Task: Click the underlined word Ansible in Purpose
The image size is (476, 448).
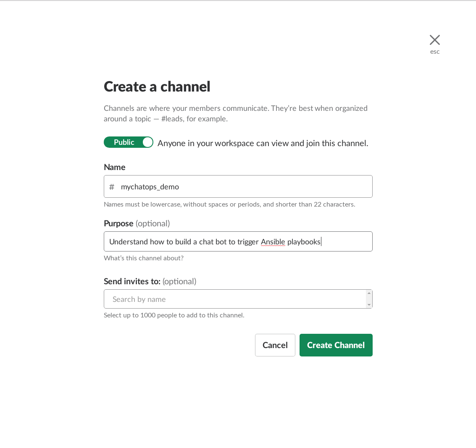Action: point(273,242)
